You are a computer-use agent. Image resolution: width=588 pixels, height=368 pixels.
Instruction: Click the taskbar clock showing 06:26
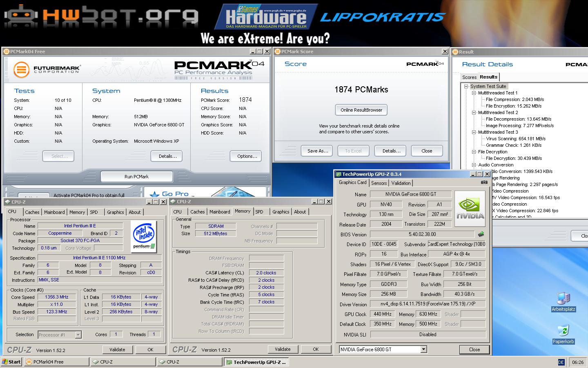[x=578, y=362]
